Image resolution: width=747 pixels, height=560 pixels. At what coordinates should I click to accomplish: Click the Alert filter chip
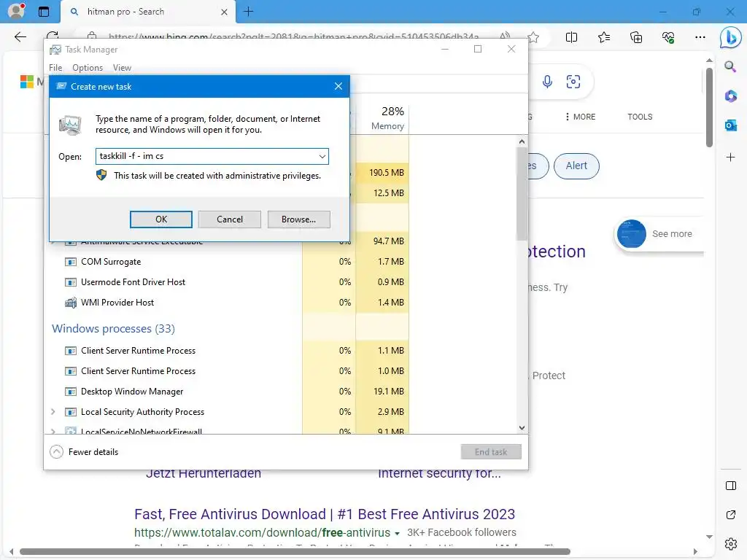[576, 166]
